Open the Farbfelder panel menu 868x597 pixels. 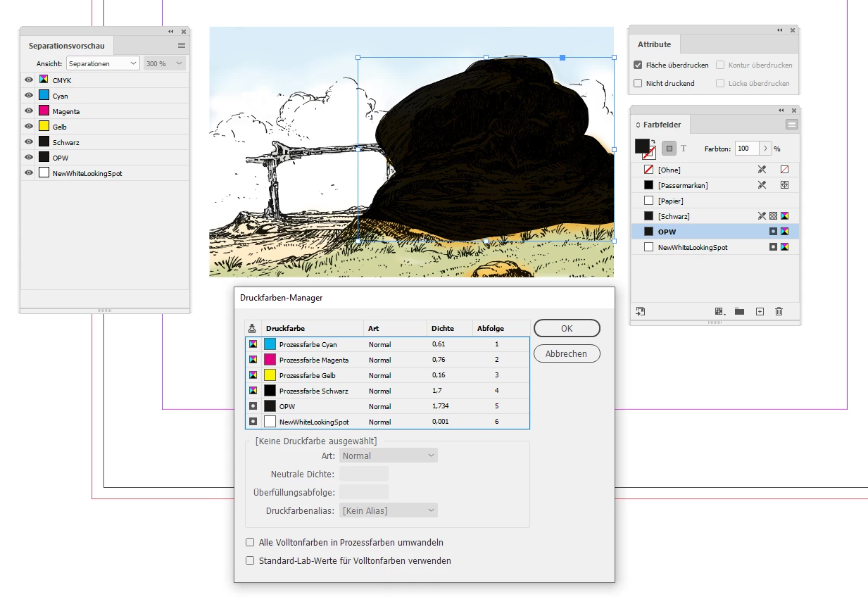(792, 125)
